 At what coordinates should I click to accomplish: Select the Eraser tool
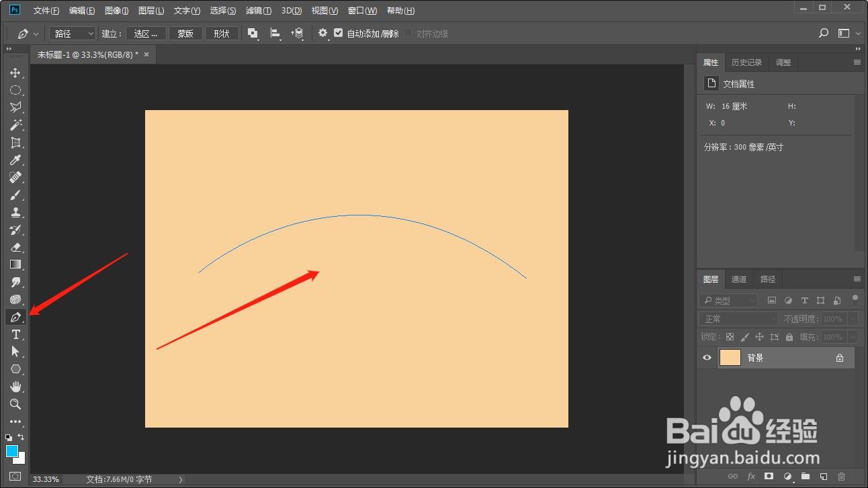[15, 247]
